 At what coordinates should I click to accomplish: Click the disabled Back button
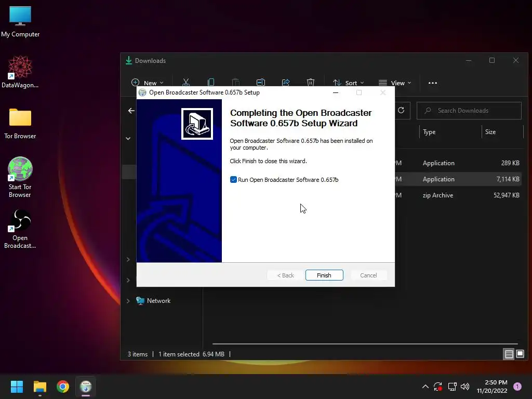pyautogui.click(x=286, y=275)
